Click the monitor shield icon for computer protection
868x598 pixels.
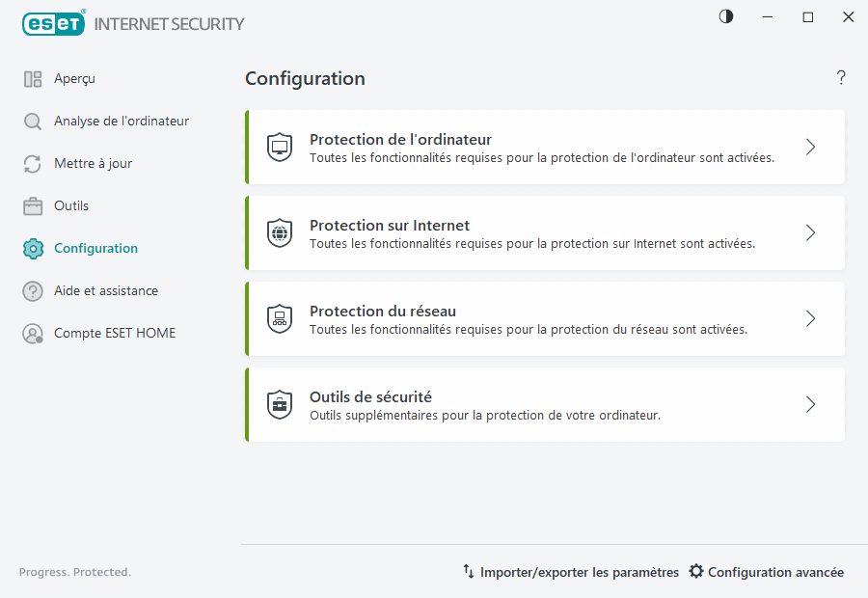click(x=280, y=147)
